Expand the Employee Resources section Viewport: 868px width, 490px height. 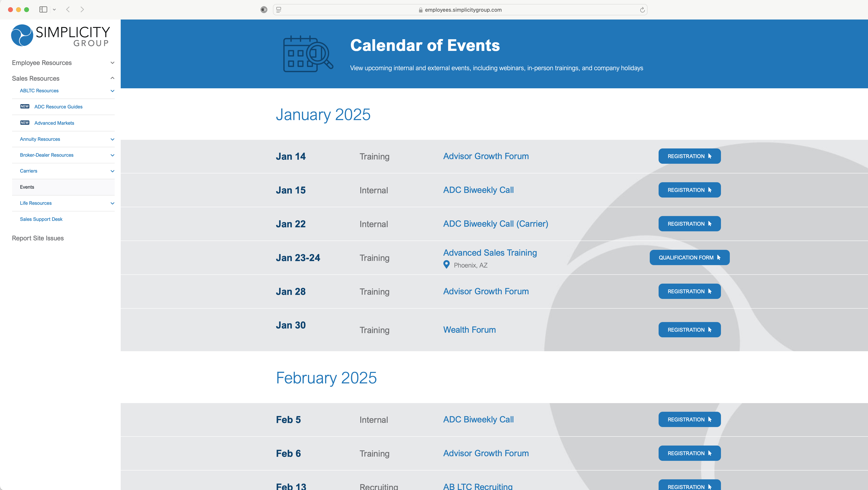tap(112, 63)
